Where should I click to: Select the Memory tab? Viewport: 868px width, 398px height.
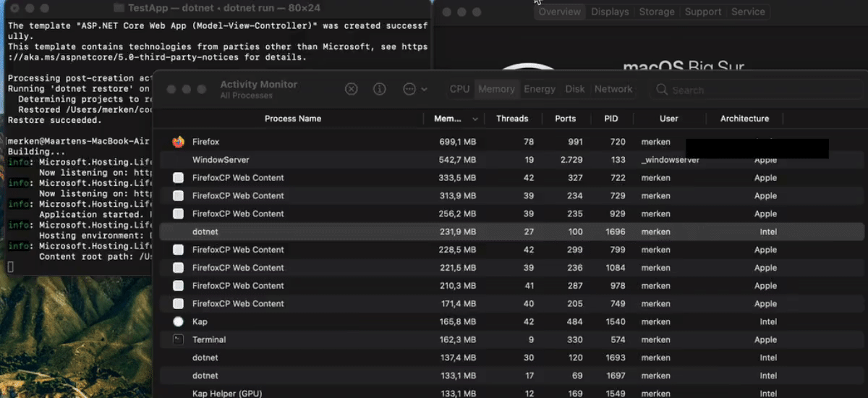[496, 89]
